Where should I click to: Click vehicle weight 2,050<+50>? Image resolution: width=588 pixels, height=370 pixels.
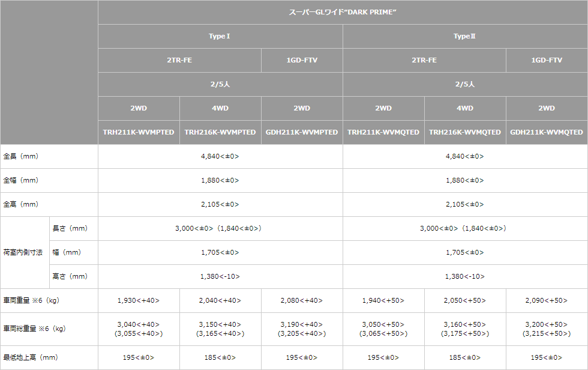click(465, 300)
